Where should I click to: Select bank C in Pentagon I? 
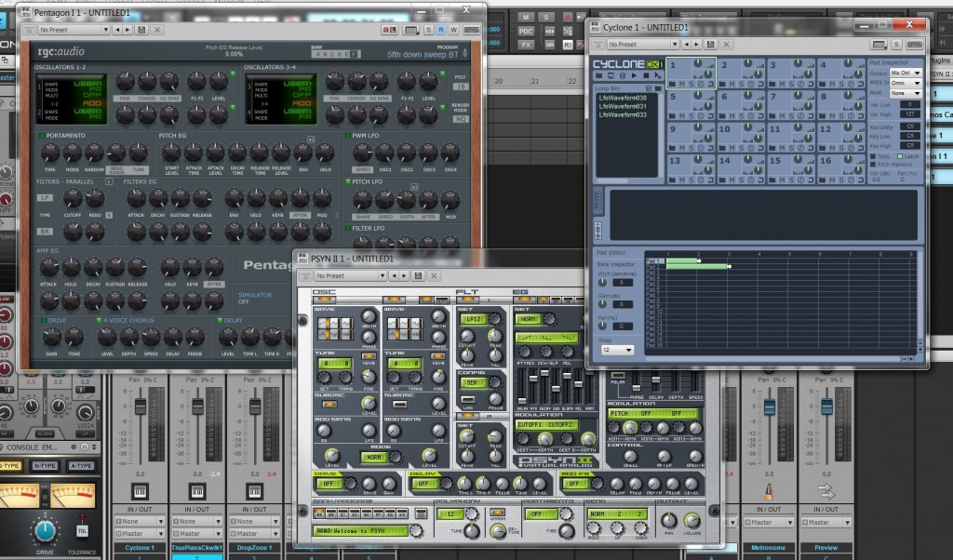click(x=332, y=54)
